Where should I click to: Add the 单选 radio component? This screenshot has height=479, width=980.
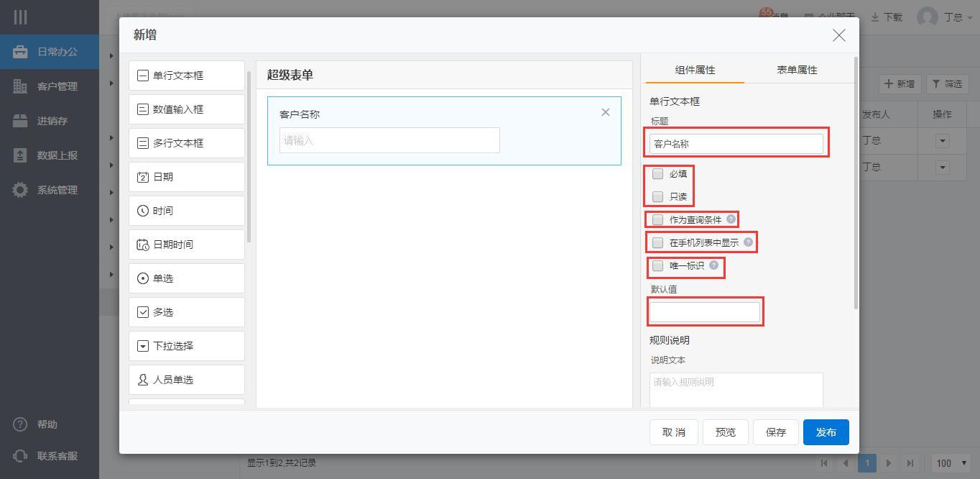tap(187, 278)
